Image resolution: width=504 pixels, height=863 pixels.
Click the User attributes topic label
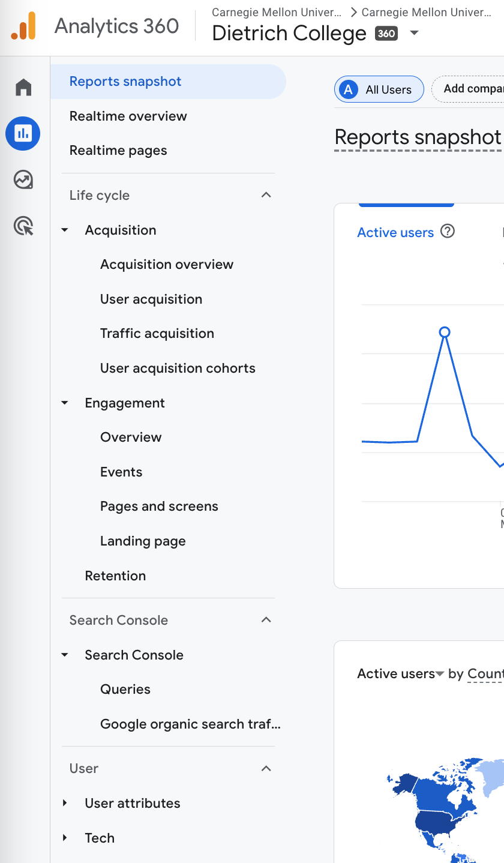(x=133, y=803)
